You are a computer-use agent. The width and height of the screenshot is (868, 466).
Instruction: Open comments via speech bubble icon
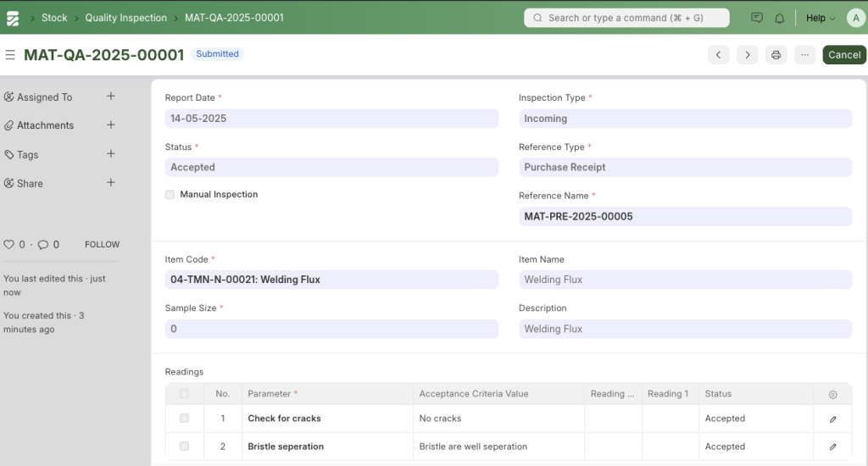(42, 244)
